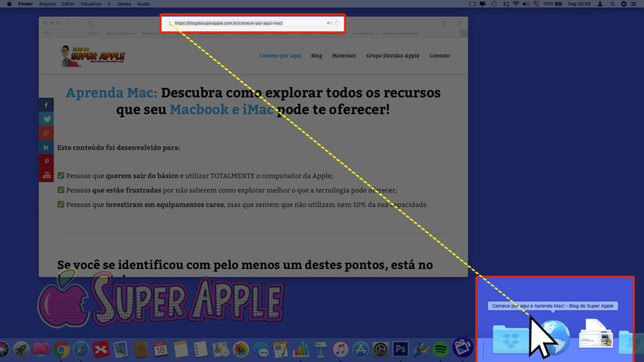
Task: Open Google Chrome from the Dock
Action: click(62, 350)
